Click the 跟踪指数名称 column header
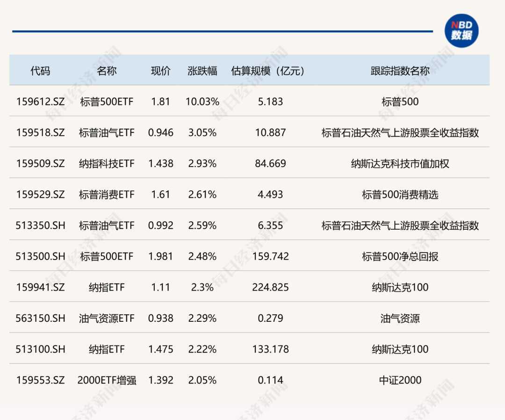 (x=400, y=71)
